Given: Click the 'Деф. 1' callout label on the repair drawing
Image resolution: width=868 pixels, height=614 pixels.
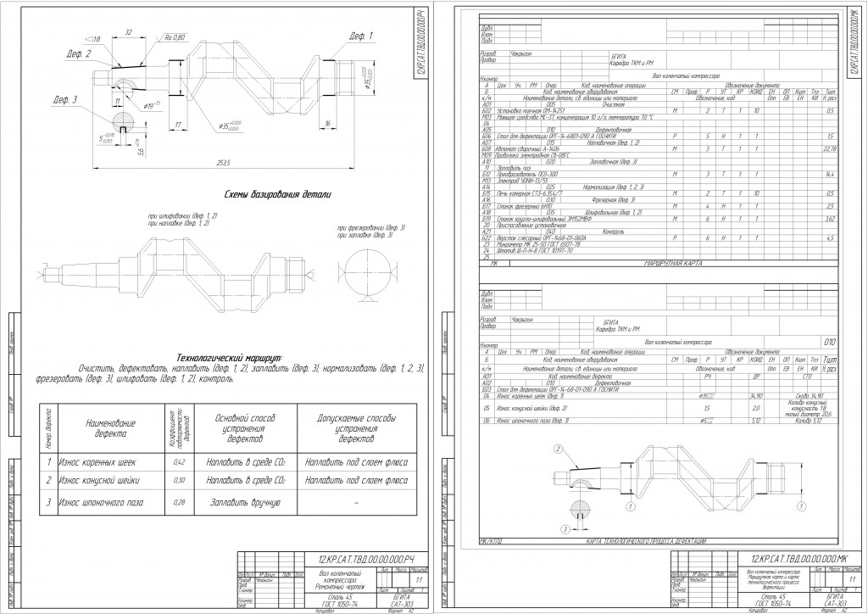Looking at the screenshot, I should (361, 36).
